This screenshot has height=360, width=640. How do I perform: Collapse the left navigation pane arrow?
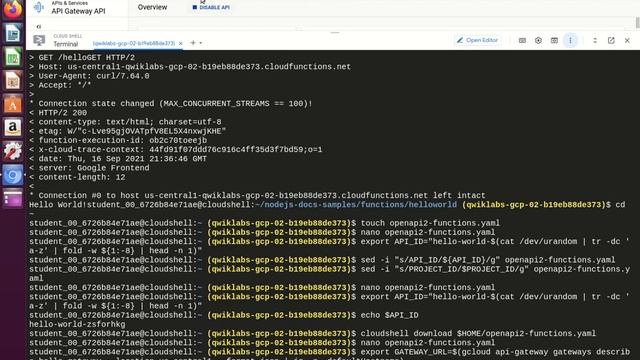[39, 27]
